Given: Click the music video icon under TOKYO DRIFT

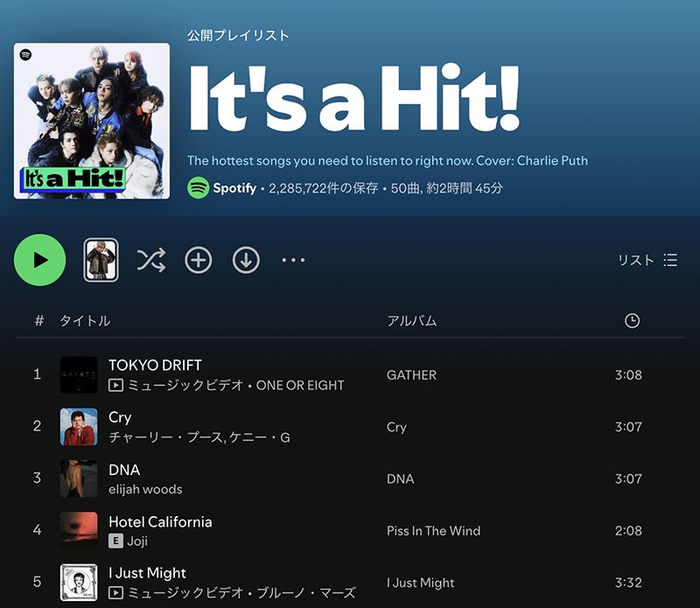Looking at the screenshot, I should click(115, 385).
